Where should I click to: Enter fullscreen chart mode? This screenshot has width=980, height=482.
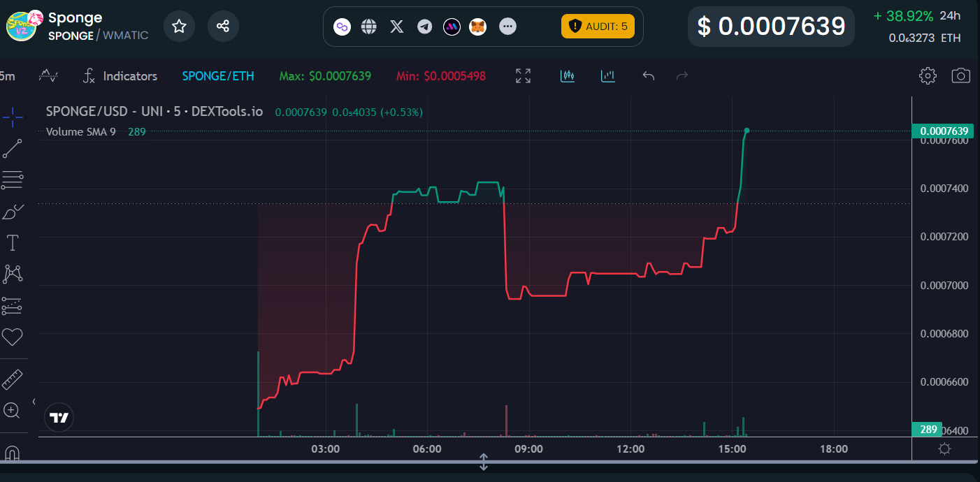coord(523,76)
